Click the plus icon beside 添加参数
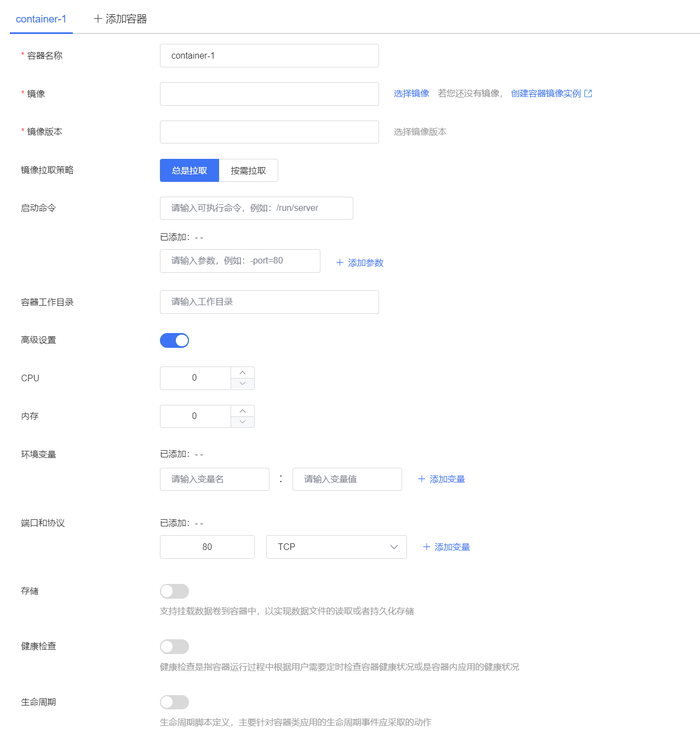The image size is (700, 751). (x=340, y=263)
